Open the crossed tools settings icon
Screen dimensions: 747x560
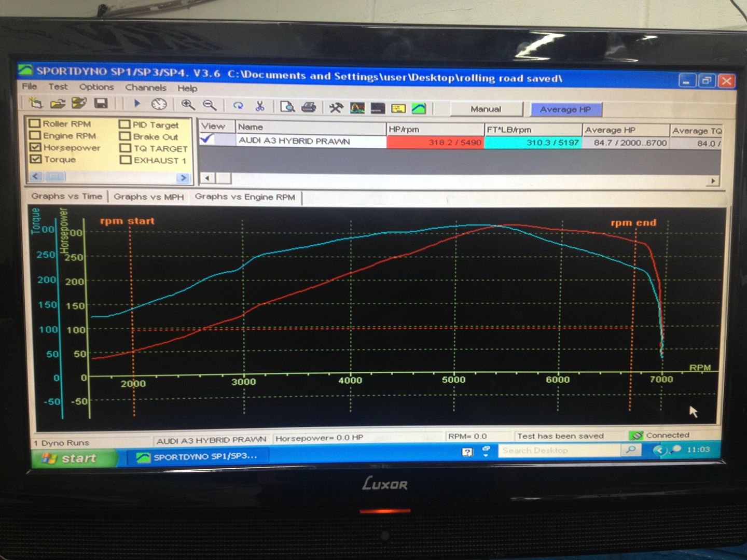pos(336,107)
